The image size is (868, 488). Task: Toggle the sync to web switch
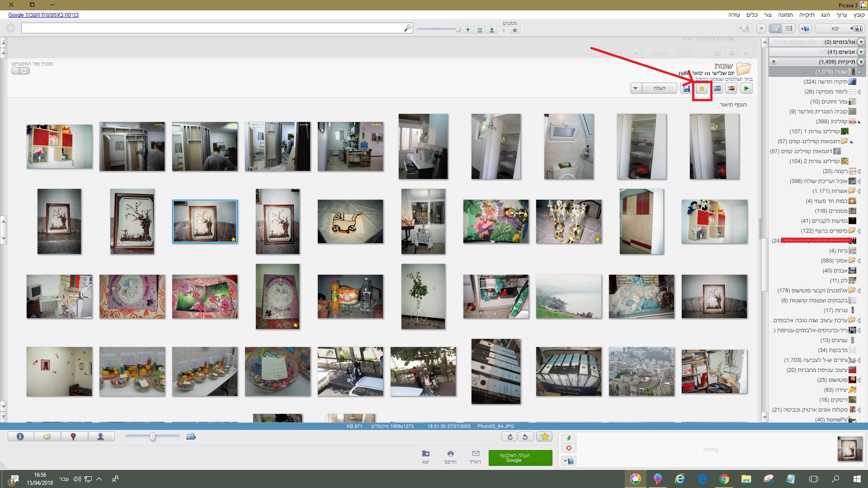pos(20,71)
